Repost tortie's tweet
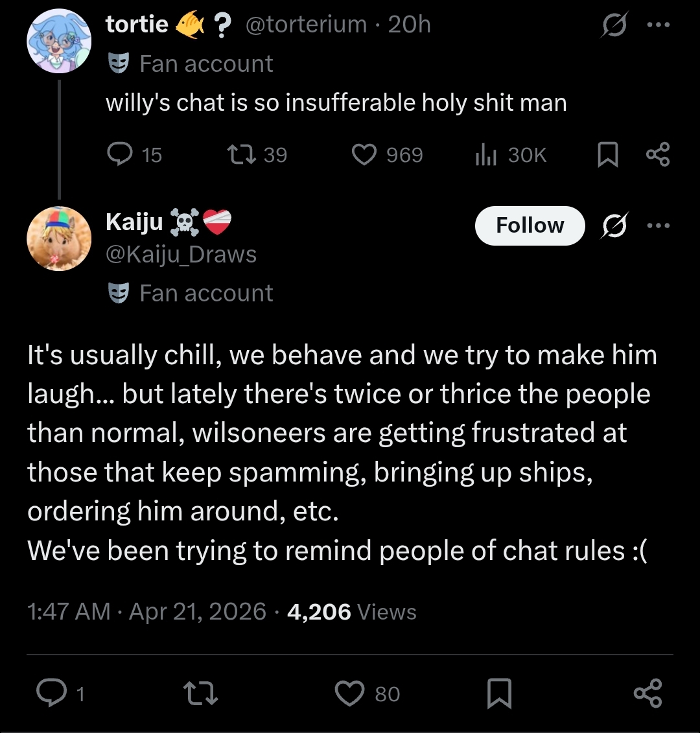Screen dimensions: 700x733 pyautogui.click(x=242, y=154)
